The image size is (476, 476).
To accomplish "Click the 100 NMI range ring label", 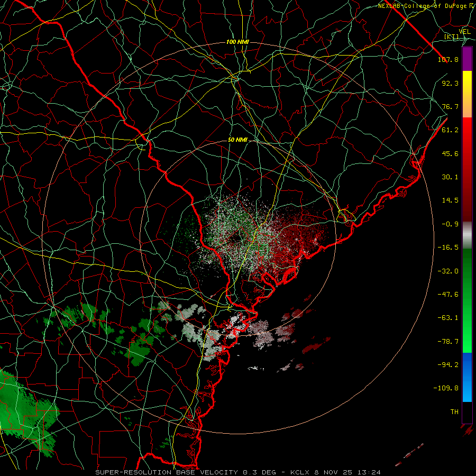I will [237, 42].
